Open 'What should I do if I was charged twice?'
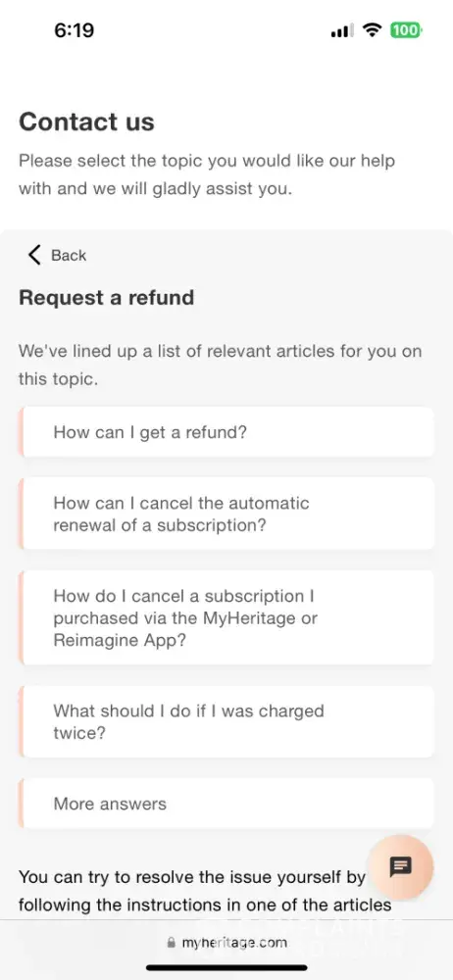Image resolution: width=453 pixels, height=980 pixels. (x=226, y=721)
